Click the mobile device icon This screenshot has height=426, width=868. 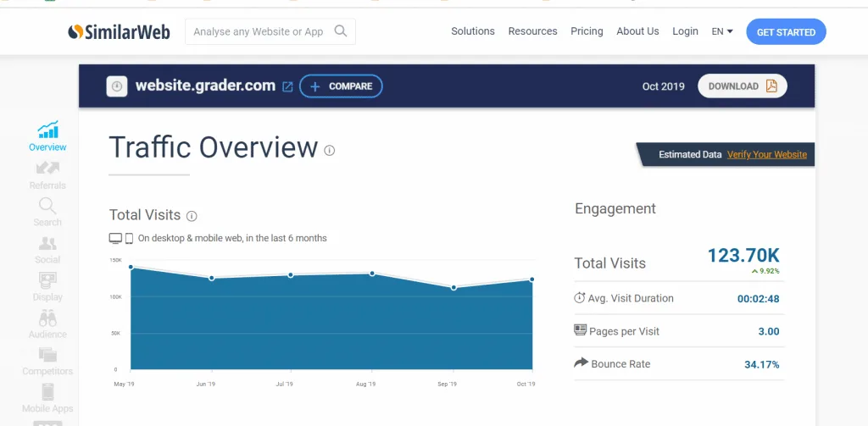[129, 239]
